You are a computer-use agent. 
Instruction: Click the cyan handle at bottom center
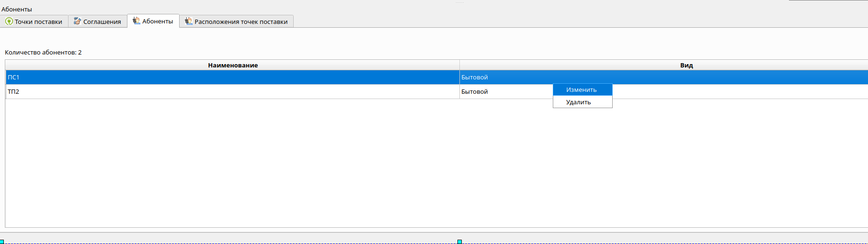[459, 242]
